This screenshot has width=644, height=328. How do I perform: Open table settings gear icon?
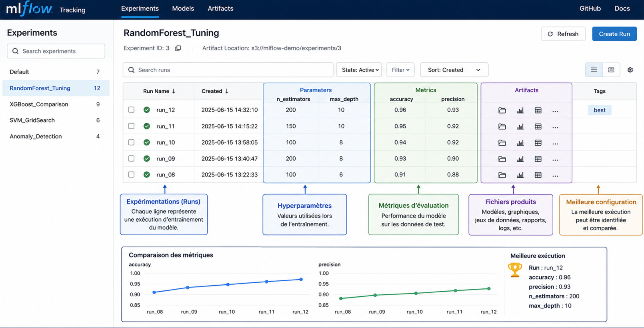pos(630,70)
